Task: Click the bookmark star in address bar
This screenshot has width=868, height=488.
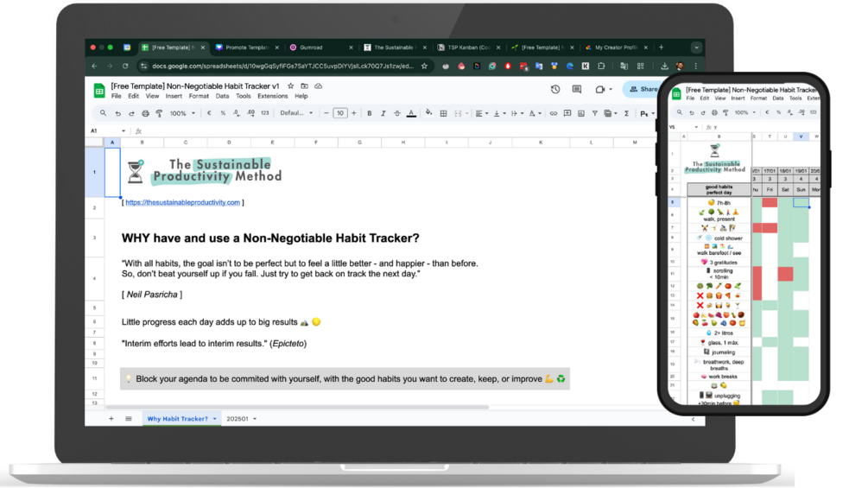Action: click(x=424, y=66)
